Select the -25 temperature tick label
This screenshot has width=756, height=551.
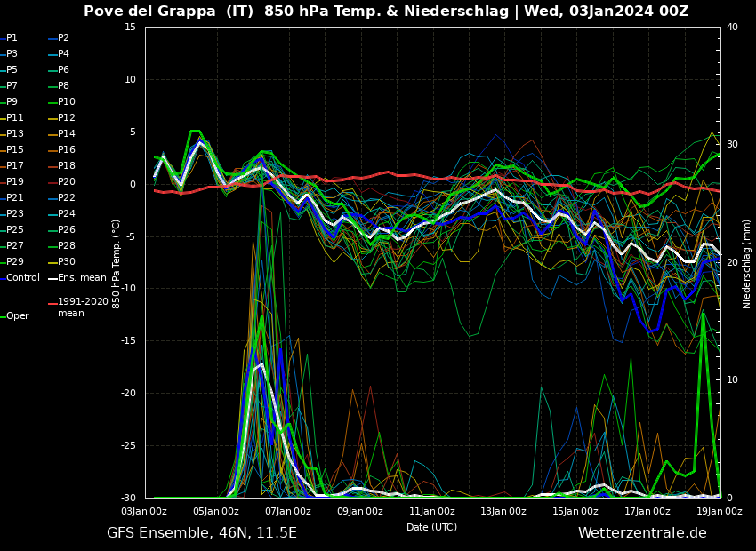(128, 445)
